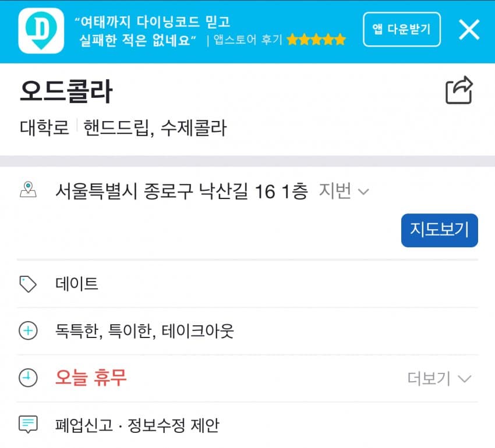
Task: Tap the share icon beside 오드콜라
Action: coord(459,91)
